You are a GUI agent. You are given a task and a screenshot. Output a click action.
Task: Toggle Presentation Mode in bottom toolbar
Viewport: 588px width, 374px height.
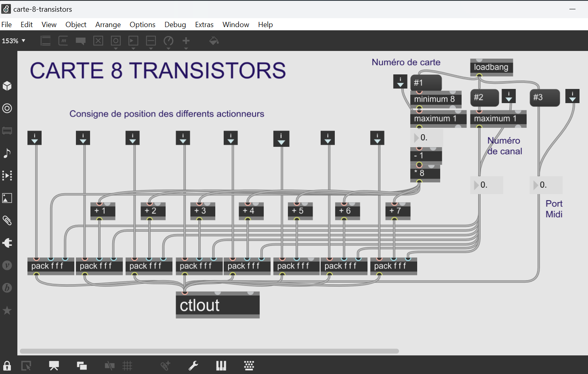tap(54, 366)
